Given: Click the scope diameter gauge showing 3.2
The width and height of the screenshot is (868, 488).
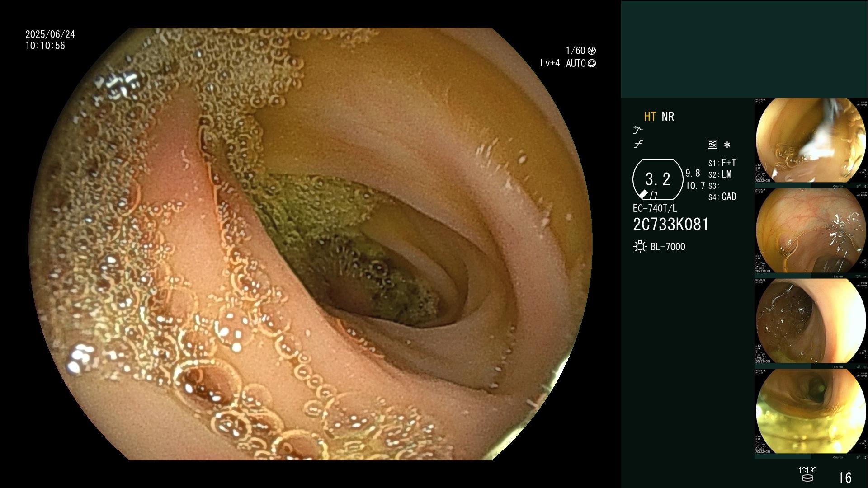Looking at the screenshot, I should [x=658, y=179].
